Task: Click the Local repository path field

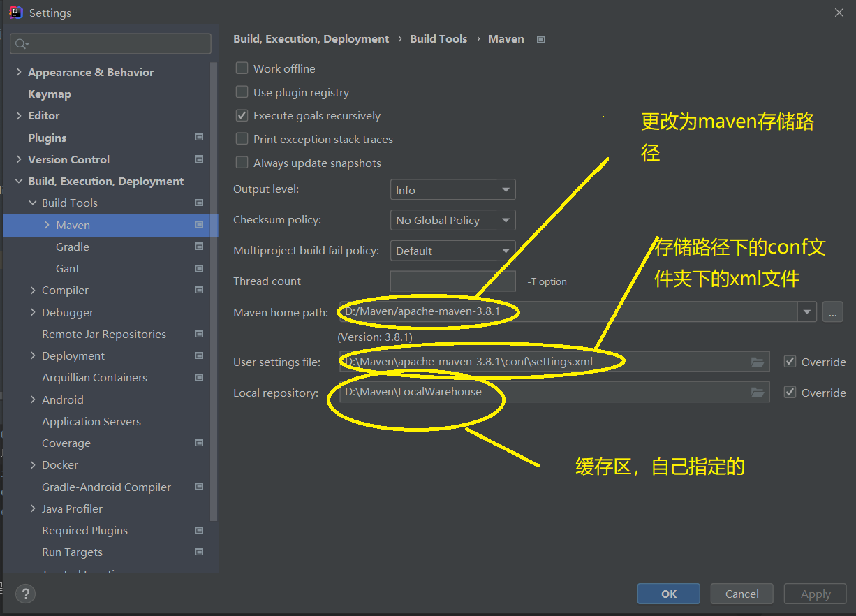Action: click(554, 393)
